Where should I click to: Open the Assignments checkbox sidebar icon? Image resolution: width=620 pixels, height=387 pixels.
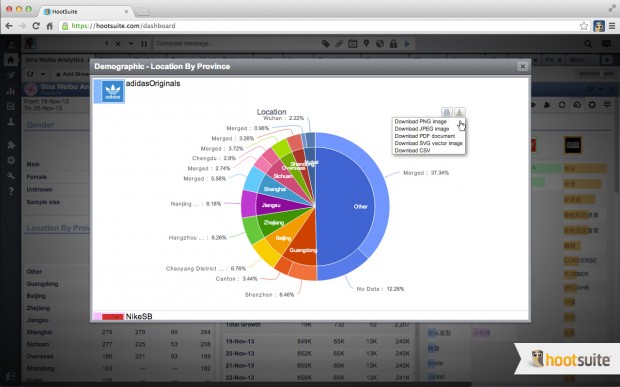pos(11,106)
